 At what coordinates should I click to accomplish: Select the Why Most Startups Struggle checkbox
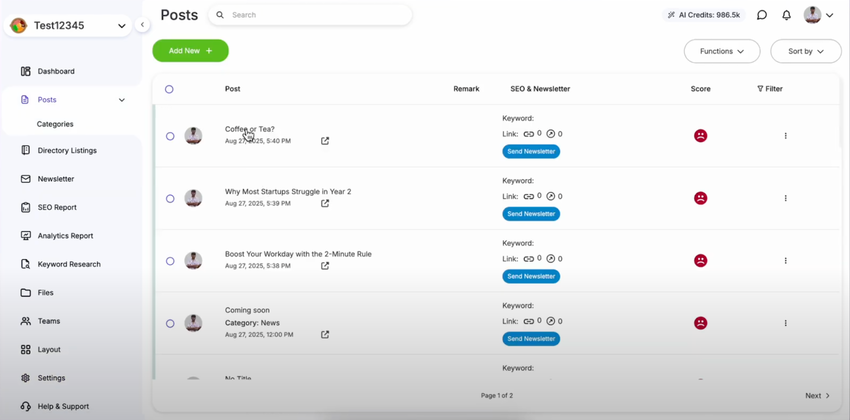170,198
